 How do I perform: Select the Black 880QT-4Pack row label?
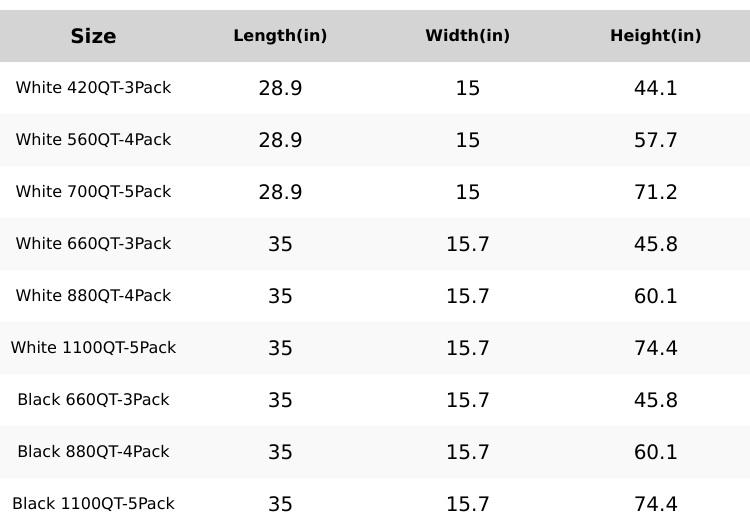coord(93,452)
